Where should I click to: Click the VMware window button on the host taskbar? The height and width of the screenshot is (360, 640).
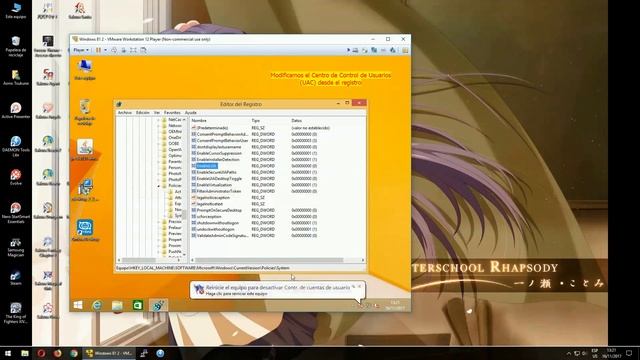(109, 353)
